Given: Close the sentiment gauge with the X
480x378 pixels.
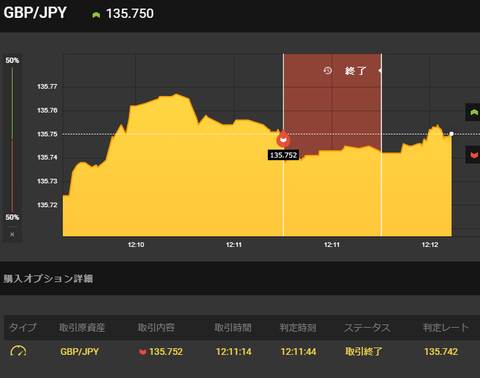Looking at the screenshot, I should 12,234.
